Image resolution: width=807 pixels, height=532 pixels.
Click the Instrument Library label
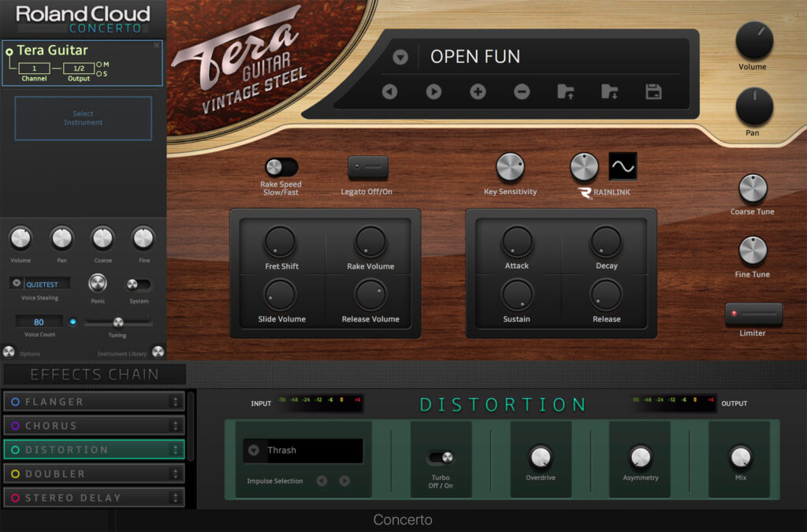point(122,354)
